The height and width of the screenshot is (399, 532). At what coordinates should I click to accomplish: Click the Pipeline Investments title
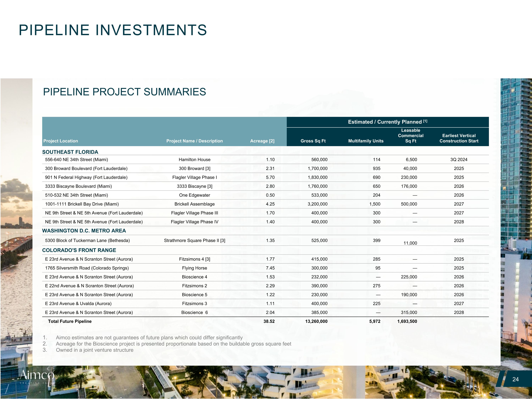[x=113, y=30]
